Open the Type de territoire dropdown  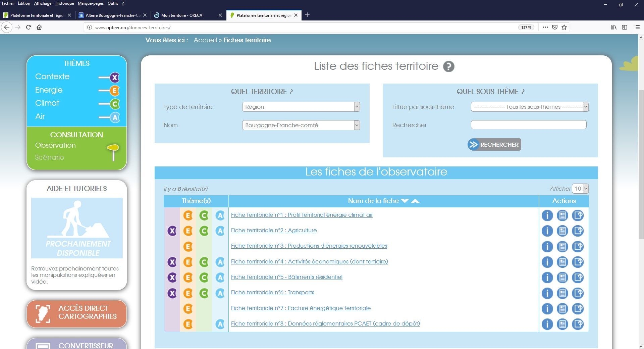point(301,107)
